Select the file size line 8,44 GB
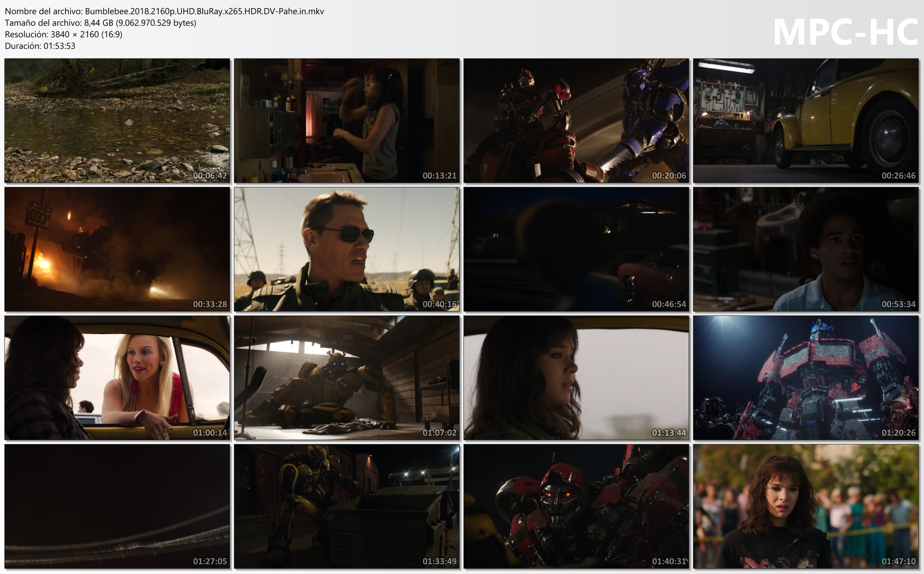924x574 pixels. (x=101, y=23)
